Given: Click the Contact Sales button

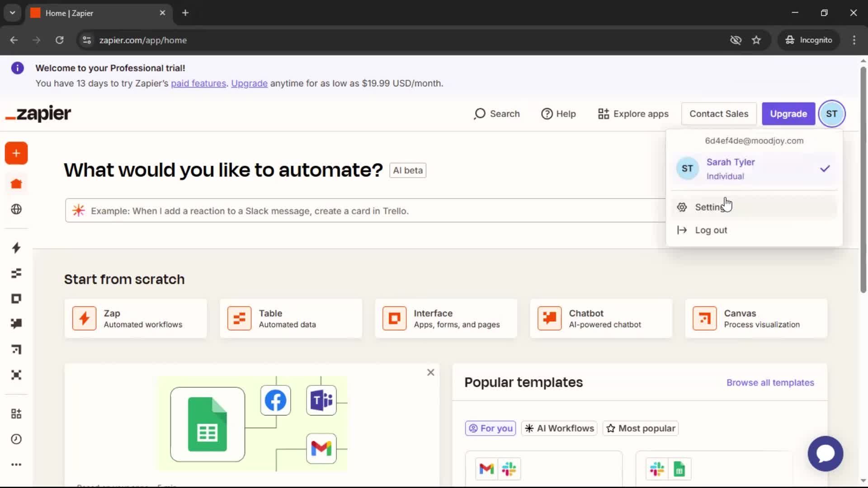Looking at the screenshot, I should click(x=719, y=114).
